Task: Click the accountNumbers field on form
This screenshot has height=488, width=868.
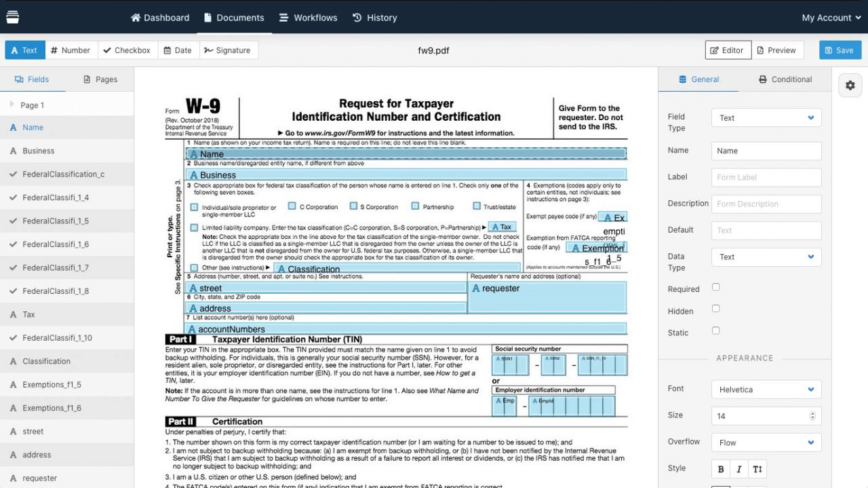Action: [406, 329]
